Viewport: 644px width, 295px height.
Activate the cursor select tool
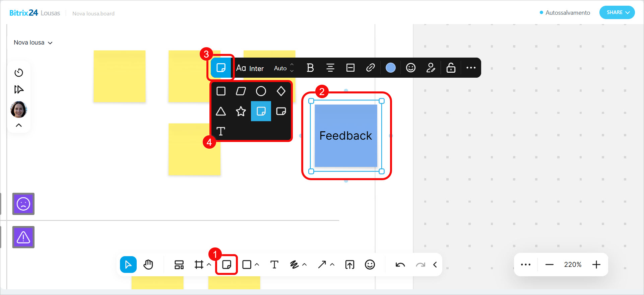pyautogui.click(x=128, y=265)
